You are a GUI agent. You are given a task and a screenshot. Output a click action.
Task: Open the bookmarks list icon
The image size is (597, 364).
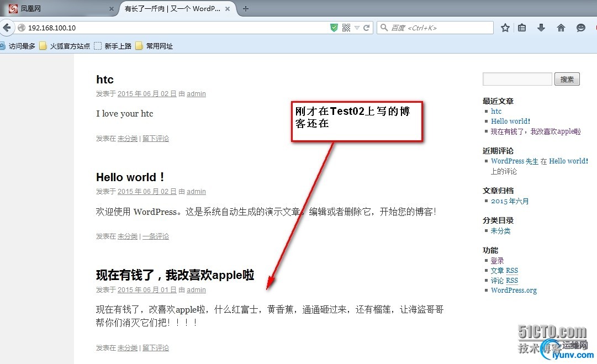[x=522, y=28]
